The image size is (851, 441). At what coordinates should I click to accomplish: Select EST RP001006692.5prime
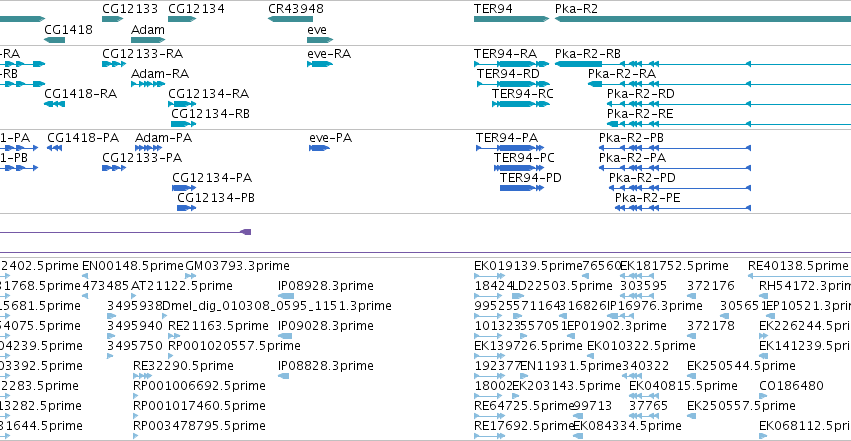(x=136, y=396)
